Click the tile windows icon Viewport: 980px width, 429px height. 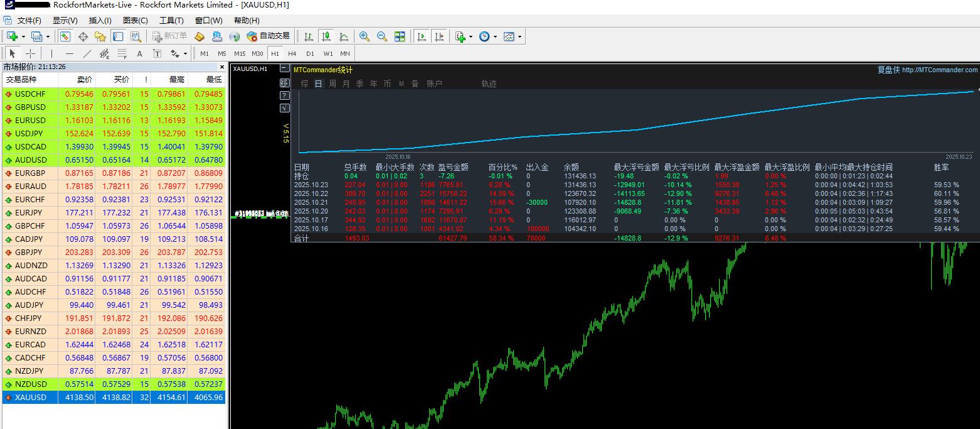[400, 36]
